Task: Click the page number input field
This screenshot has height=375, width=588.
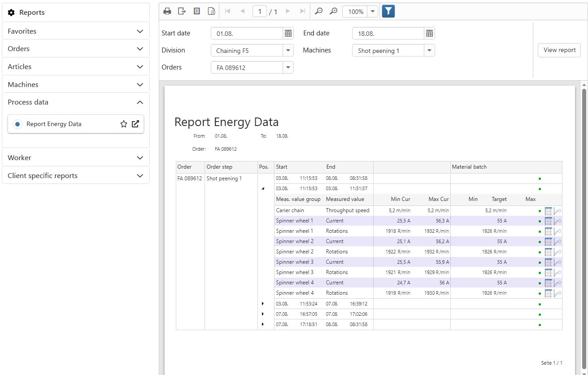Action: pyautogui.click(x=260, y=12)
